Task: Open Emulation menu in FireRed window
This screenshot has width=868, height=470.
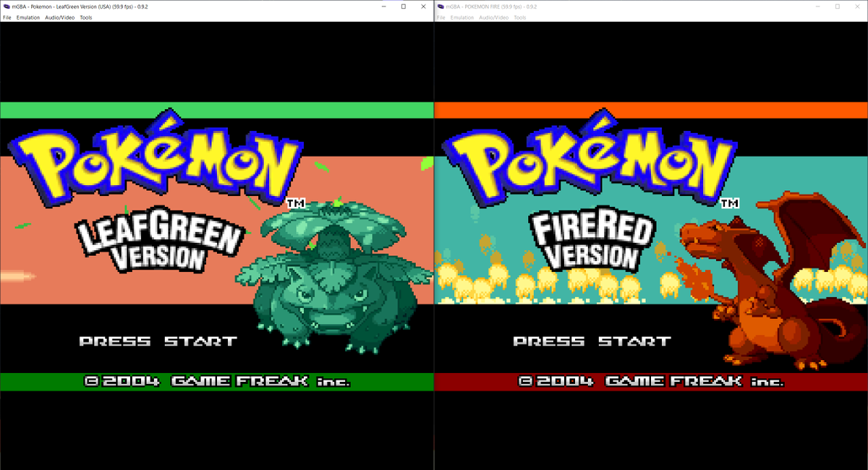Action: 462,17
